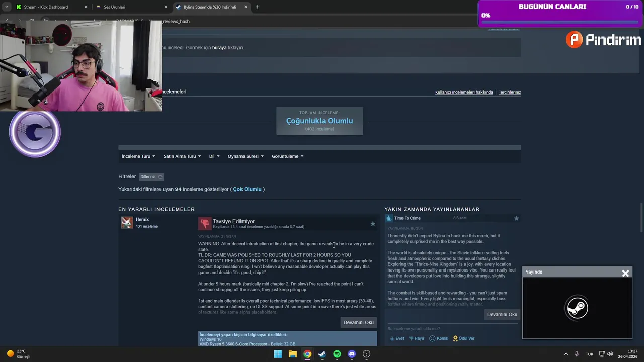Open the Tercihleriniz link
Viewport: 644px width, 362px height.
[510, 92]
